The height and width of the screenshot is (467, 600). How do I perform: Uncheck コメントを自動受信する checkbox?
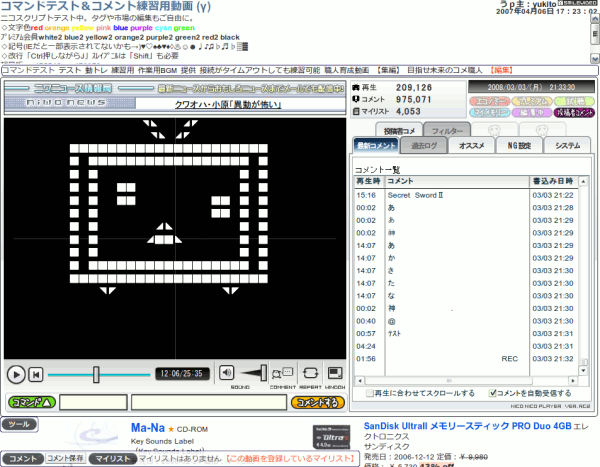pos(492,393)
